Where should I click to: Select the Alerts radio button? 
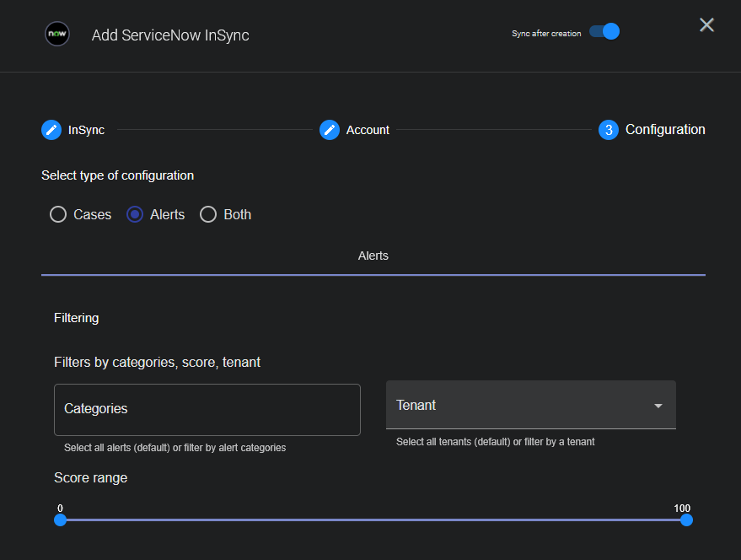tap(135, 214)
